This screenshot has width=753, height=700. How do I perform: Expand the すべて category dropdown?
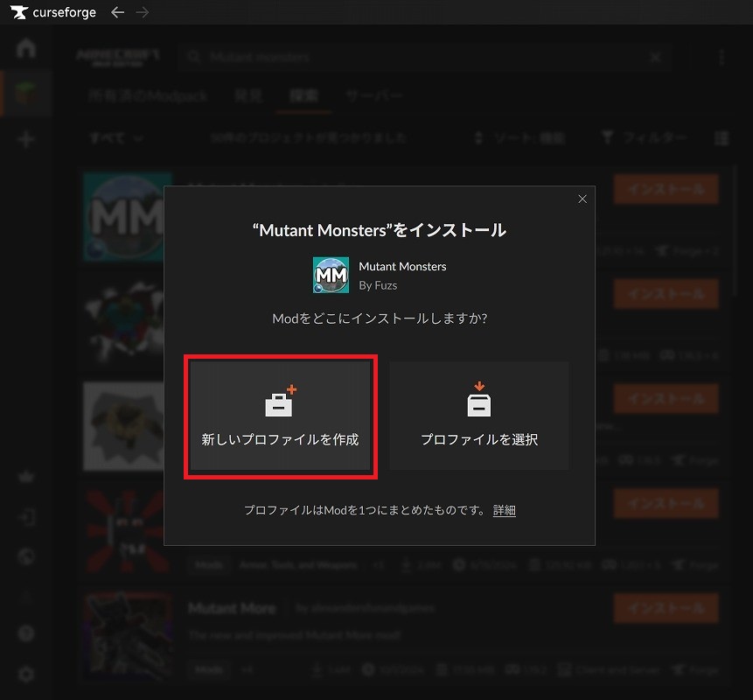point(116,138)
